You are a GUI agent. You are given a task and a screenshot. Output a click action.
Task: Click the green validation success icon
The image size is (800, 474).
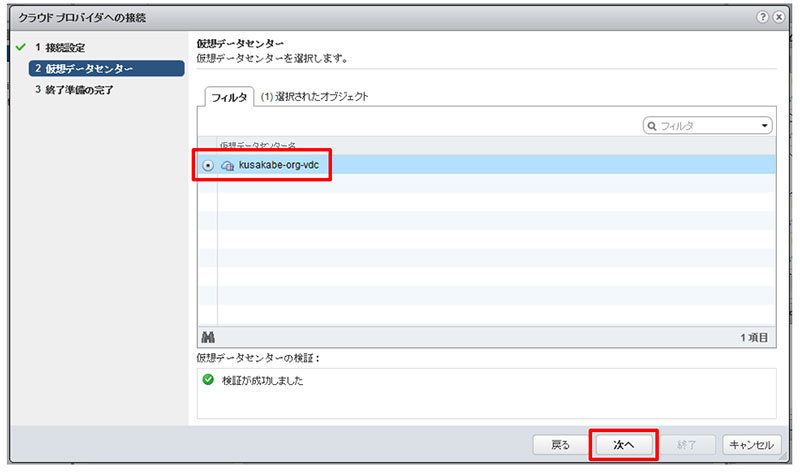click(208, 380)
